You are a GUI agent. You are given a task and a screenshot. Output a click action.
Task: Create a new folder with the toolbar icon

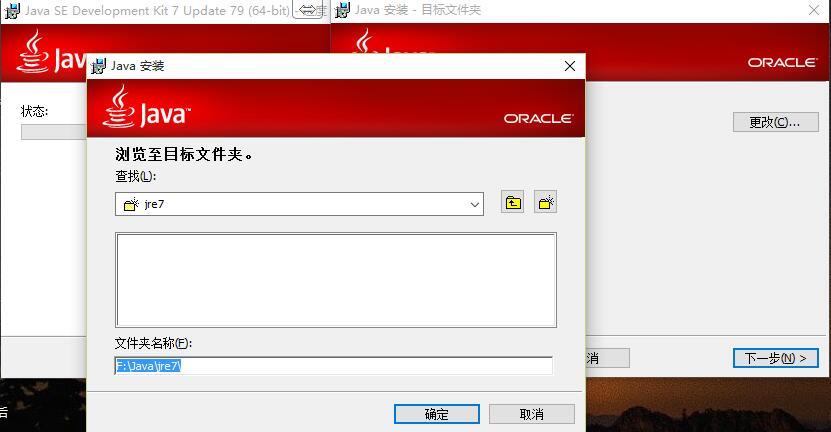pyautogui.click(x=545, y=202)
